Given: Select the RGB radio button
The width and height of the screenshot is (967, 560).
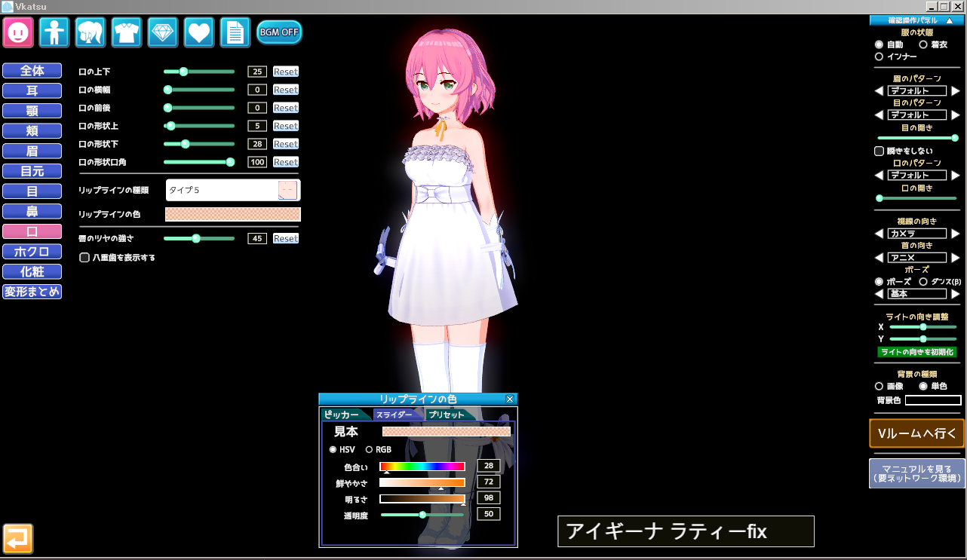Looking at the screenshot, I should coord(369,450).
